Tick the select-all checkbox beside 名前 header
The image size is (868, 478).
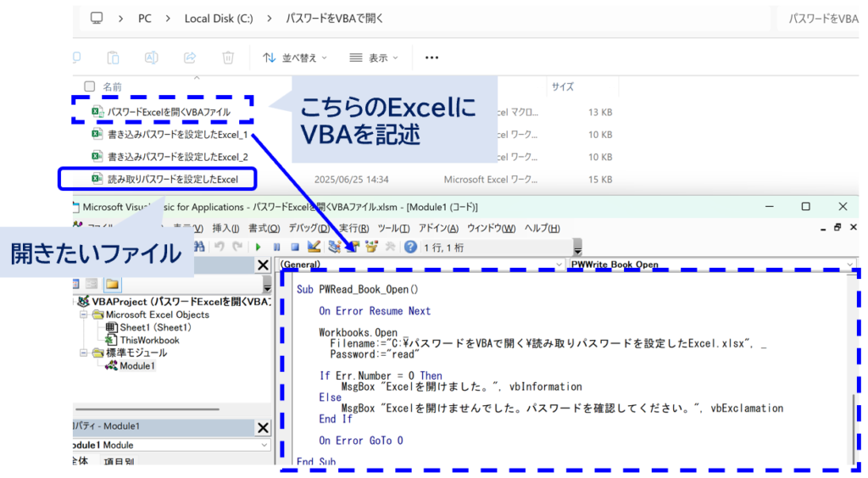90,86
